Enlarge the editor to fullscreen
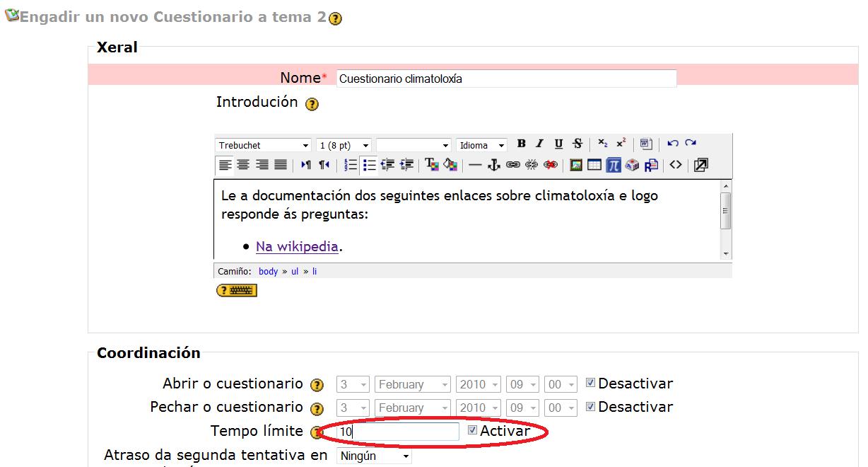The width and height of the screenshot is (868, 467). click(x=700, y=165)
